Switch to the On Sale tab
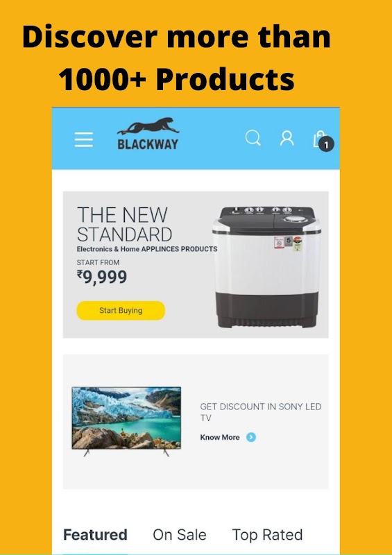This screenshot has height=555, width=392. tap(180, 534)
